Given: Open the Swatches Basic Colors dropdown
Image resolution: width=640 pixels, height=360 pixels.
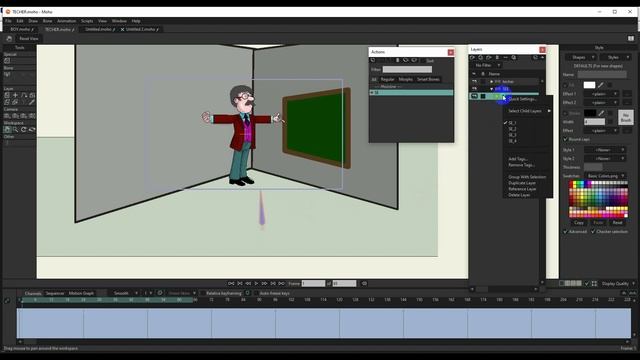Looking at the screenshot, I should tap(605, 176).
